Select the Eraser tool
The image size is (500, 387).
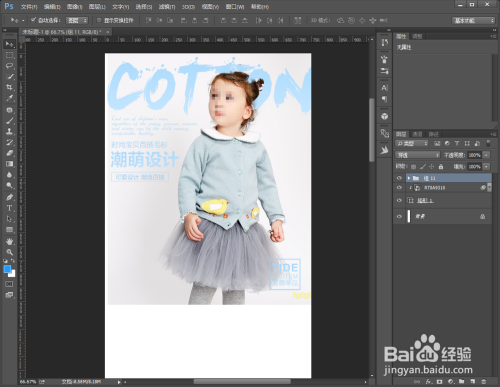[x=9, y=153]
